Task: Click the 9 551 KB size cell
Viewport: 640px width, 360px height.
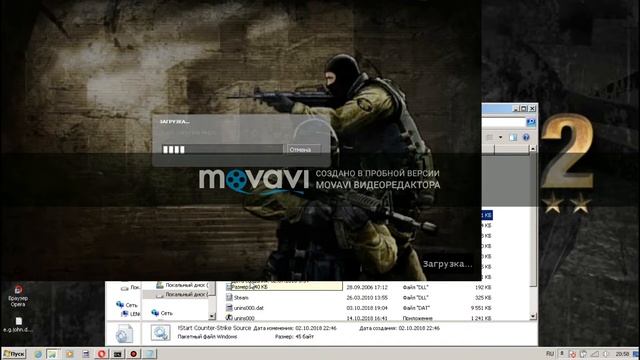Action: point(480,308)
